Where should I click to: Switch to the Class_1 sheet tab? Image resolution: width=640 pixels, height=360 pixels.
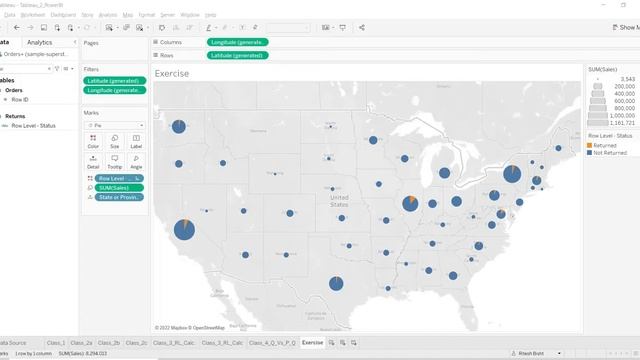point(56,343)
